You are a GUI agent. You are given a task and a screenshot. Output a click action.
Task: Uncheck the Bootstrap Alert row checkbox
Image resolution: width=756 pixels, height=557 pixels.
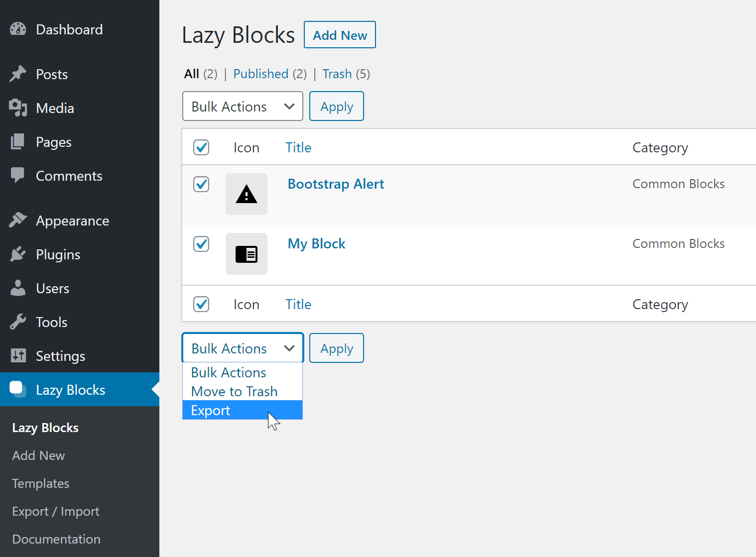pos(201,184)
